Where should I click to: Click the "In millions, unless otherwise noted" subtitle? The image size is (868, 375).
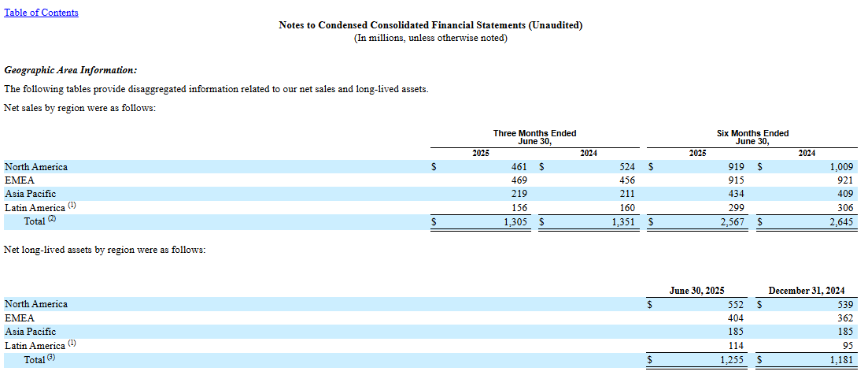pos(430,38)
